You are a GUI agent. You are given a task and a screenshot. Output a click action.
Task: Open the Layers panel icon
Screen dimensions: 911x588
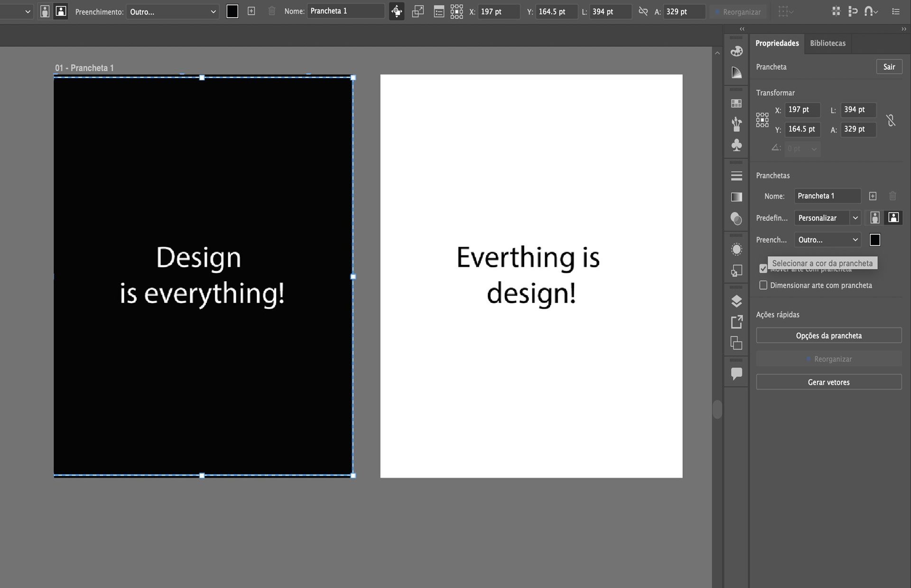[736, 301]
